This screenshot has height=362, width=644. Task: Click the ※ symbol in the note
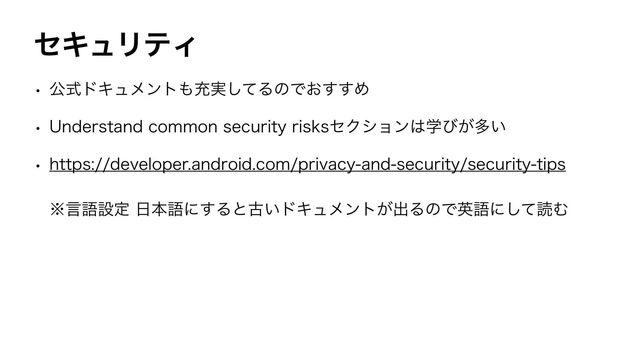(x=57, y=209)
